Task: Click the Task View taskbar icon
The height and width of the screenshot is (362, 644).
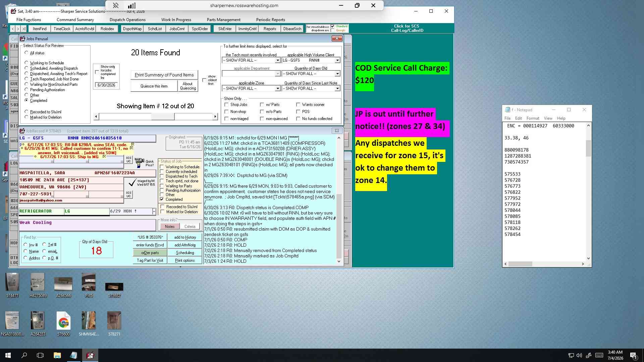Action: coord(40,355)
